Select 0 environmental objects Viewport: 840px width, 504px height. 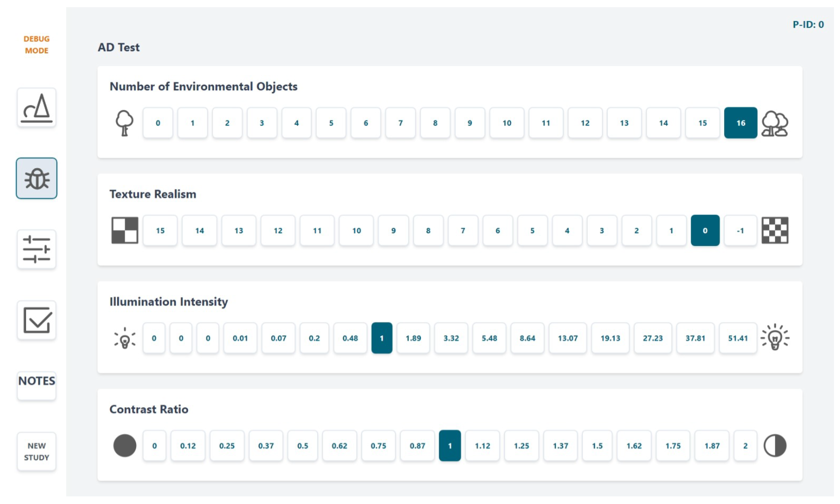pyautogui.click(x=158, y=123)
